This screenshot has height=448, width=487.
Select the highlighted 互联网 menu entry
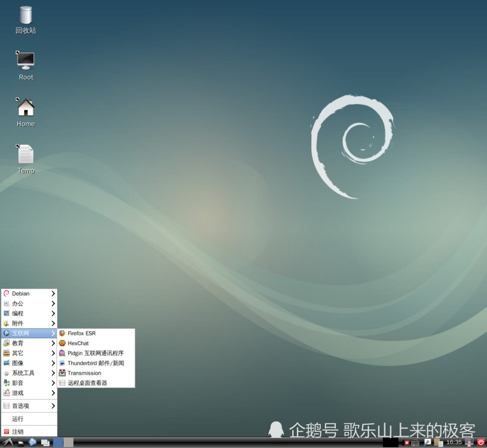point(29,333)
